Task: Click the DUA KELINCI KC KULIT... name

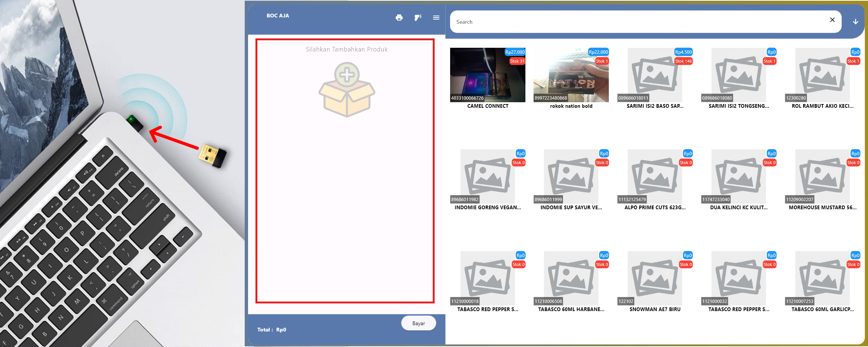Action: click(x=739, y=207)
